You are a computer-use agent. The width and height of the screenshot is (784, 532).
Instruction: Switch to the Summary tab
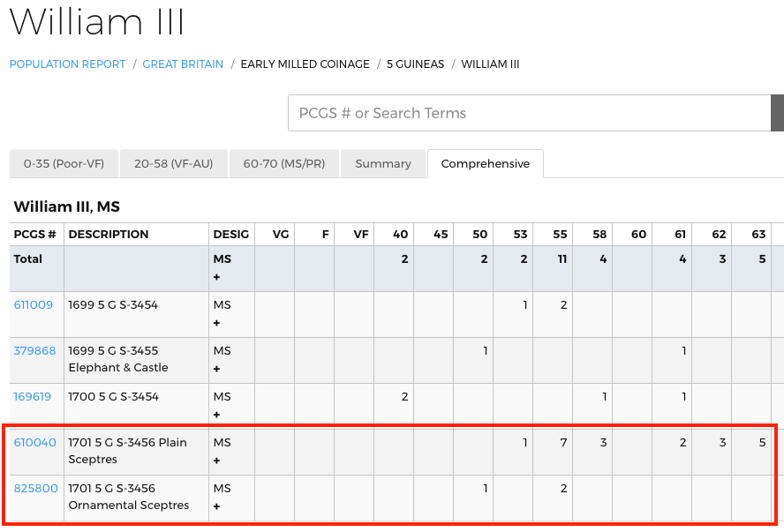pyautogui.click(x=383, y=164)
